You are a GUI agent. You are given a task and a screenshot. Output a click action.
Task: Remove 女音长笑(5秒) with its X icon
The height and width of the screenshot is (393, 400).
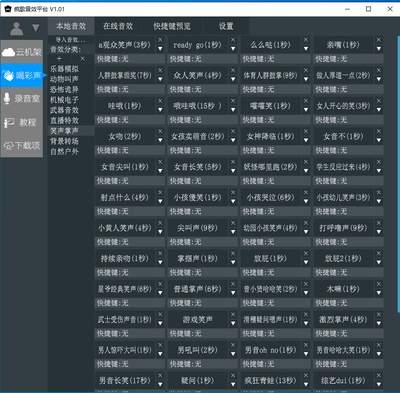[233, 162]
